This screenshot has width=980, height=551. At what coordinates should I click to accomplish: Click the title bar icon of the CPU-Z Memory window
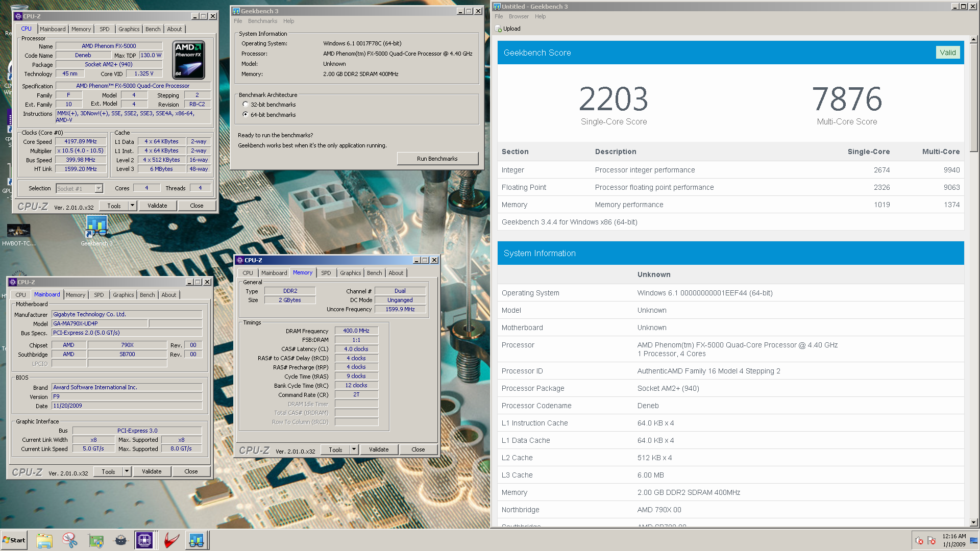click(x=240, y=260)
